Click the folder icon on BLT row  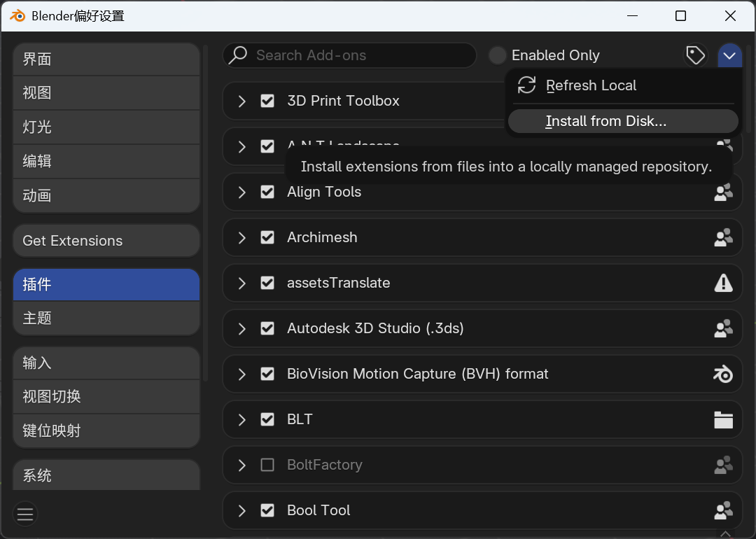coord(723,419)
